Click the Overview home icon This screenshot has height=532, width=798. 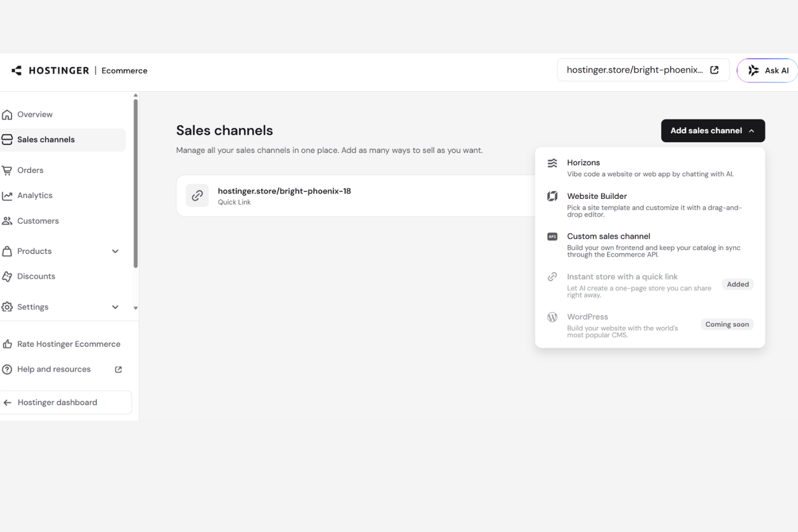pyautogui.click(x=7, y=114)
